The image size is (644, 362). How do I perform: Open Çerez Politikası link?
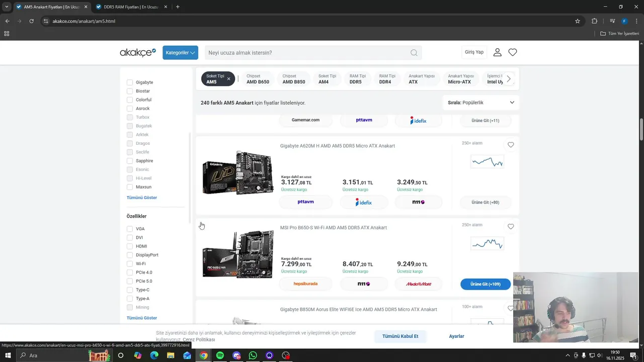(x=199, y=340)
